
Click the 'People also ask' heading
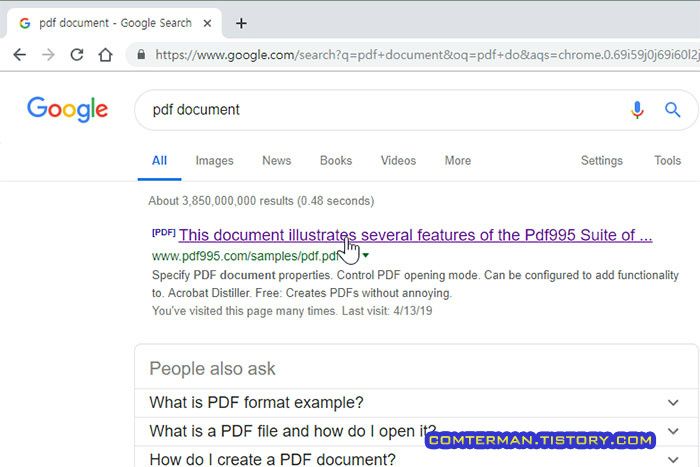(212, 369)
